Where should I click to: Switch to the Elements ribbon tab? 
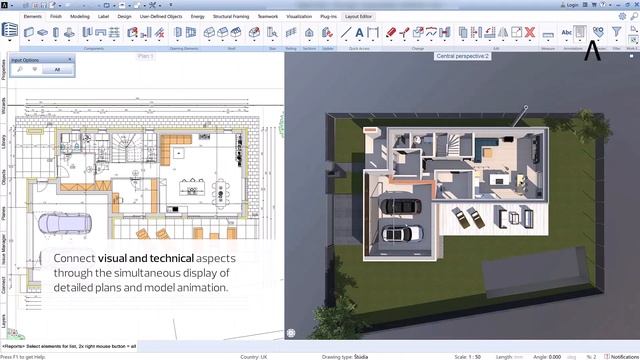pos(33,16)
